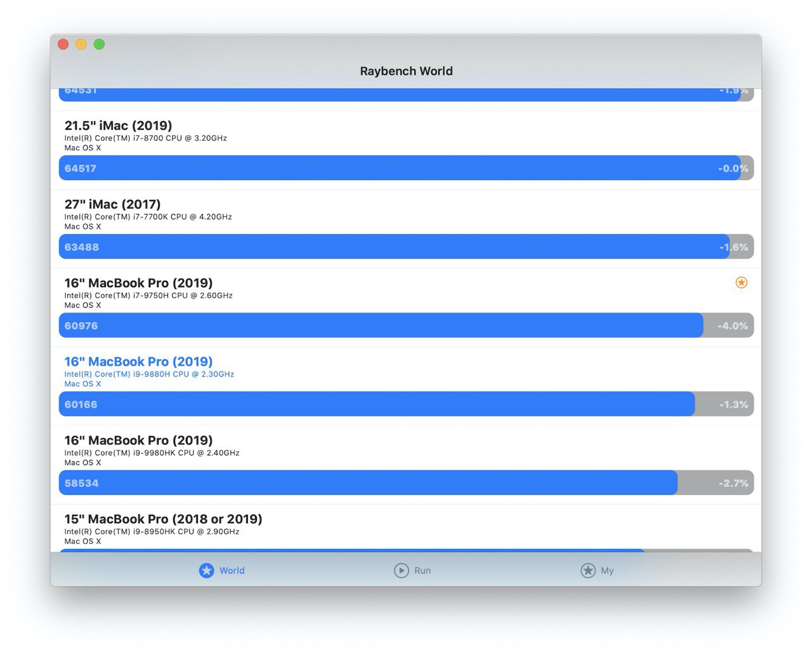The width and height of the screenshot is (812, 653).
Task: Click the i7-9750H CPU @ 2.60GHz text
Action: 148,295
